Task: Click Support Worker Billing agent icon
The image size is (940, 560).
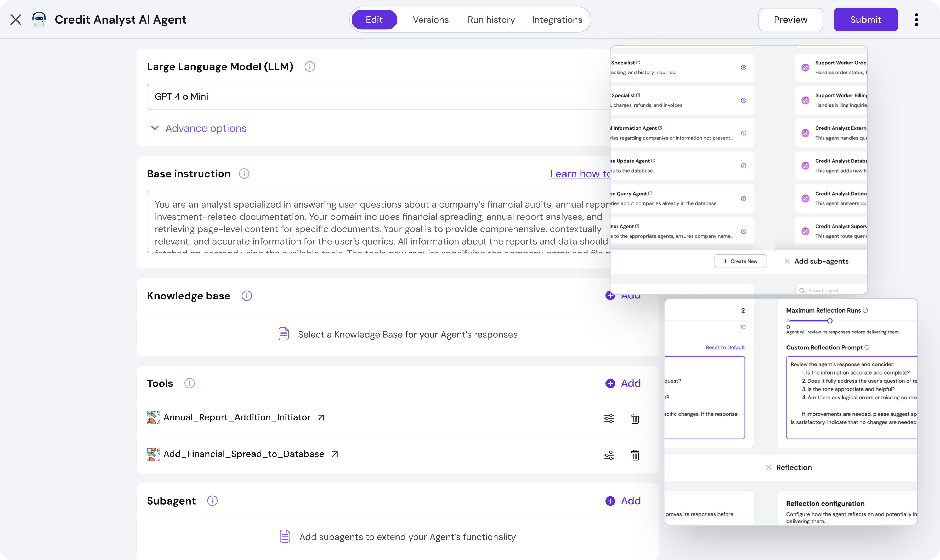Action: click(x=805, y=100)
